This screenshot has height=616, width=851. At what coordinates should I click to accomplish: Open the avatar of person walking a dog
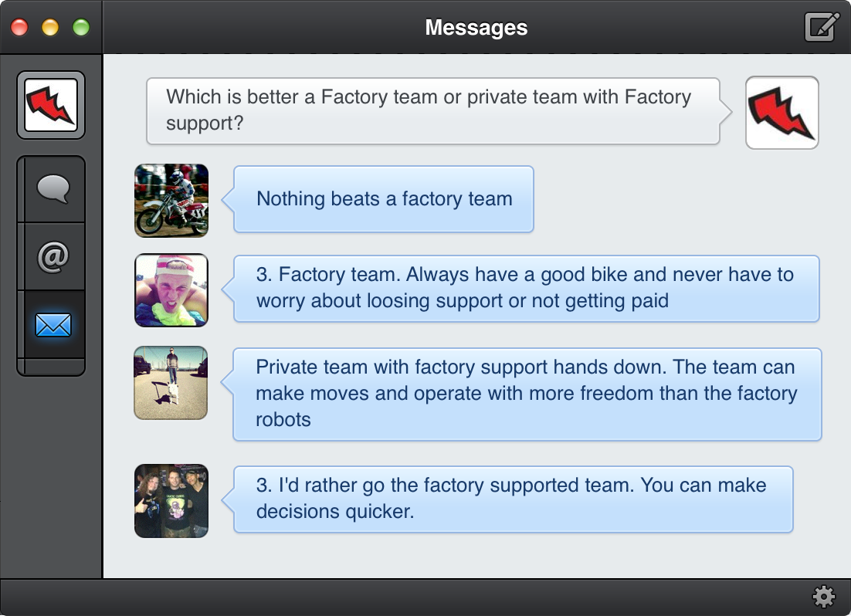point(171,383)
